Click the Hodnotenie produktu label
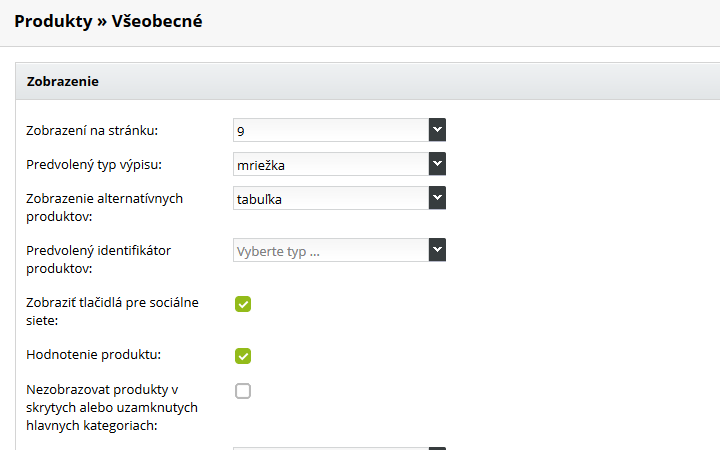This screenshot has width=720, height=450. (94, 354)
